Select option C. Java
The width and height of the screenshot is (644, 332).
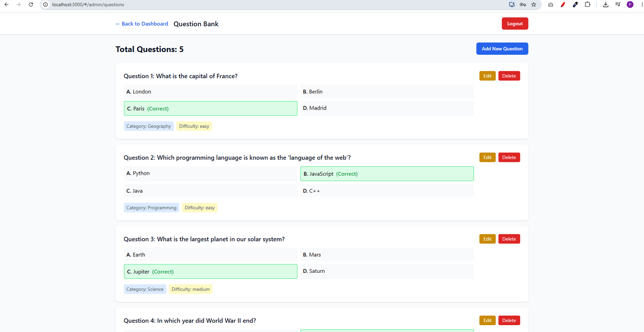tap(211, 191)
